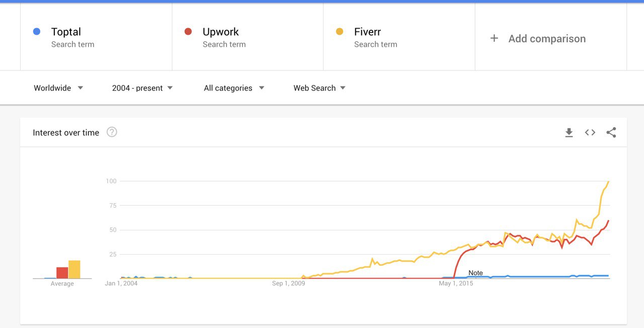The image size is (644, 328).
Task: Expand the Worldwide region dropdown
Action: [x=58, y=88]
